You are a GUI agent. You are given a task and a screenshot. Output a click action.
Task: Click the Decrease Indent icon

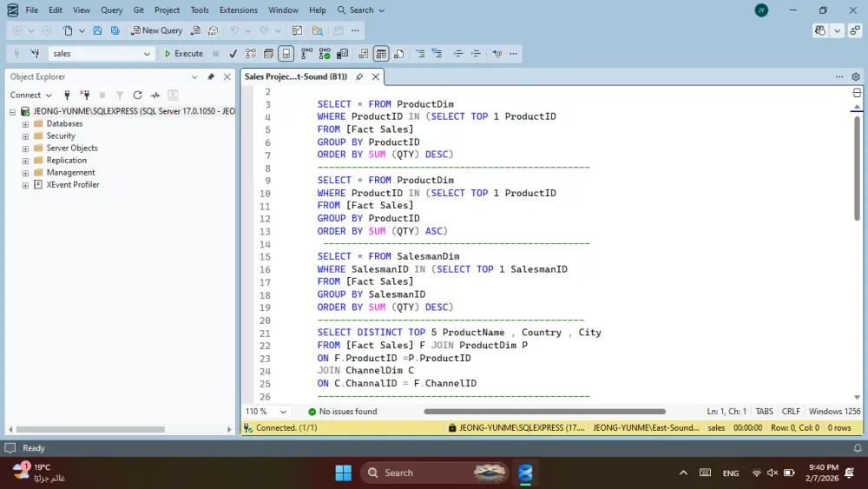coord(457,54)
